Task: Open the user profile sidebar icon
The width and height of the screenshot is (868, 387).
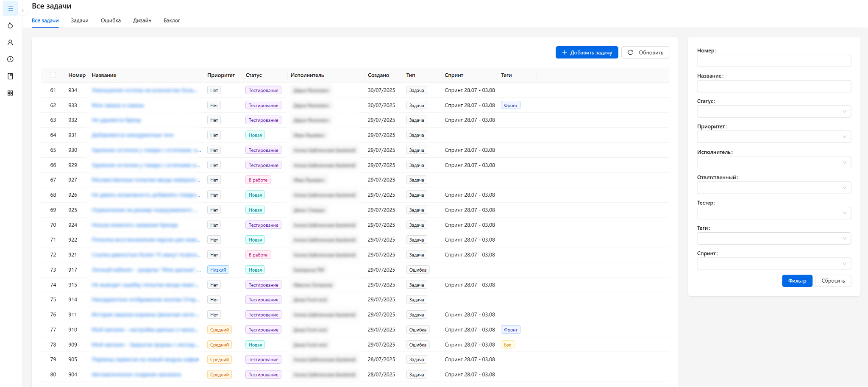Action: tap(10, 42)
